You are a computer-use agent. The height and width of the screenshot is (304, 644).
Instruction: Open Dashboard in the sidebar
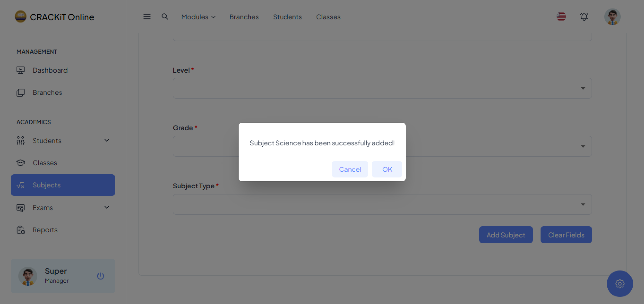coord(50,70)
